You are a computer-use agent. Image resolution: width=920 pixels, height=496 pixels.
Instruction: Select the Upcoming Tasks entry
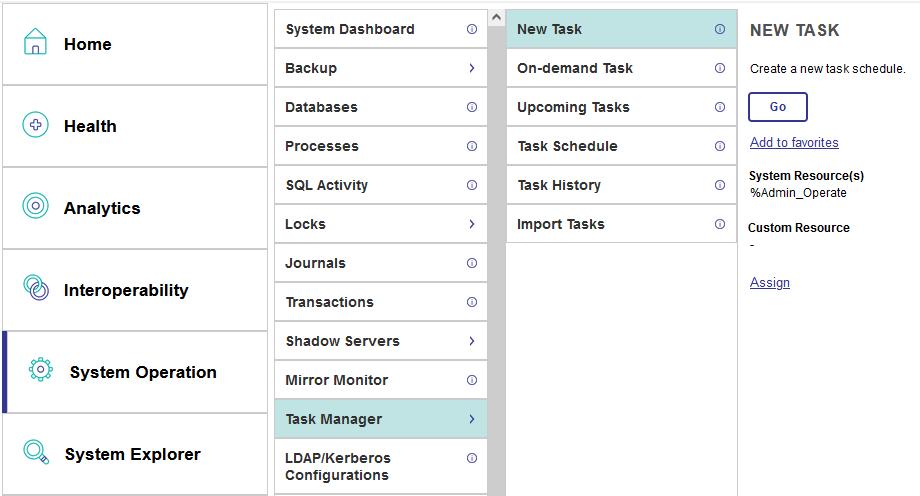coord(573,107)
